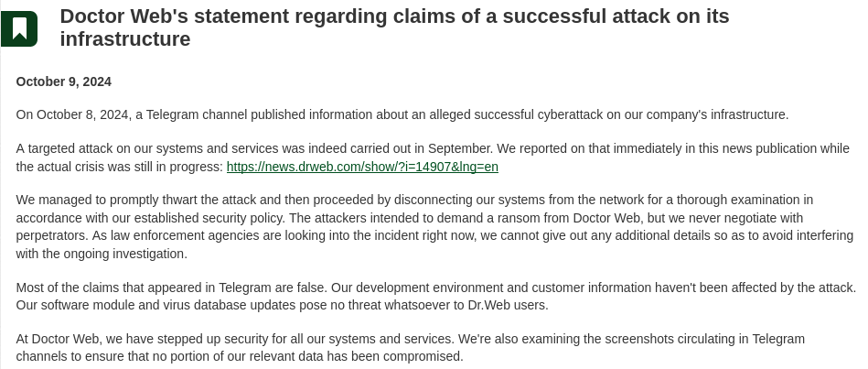Select the October 9, 2024 date line

tap(64, 82)
